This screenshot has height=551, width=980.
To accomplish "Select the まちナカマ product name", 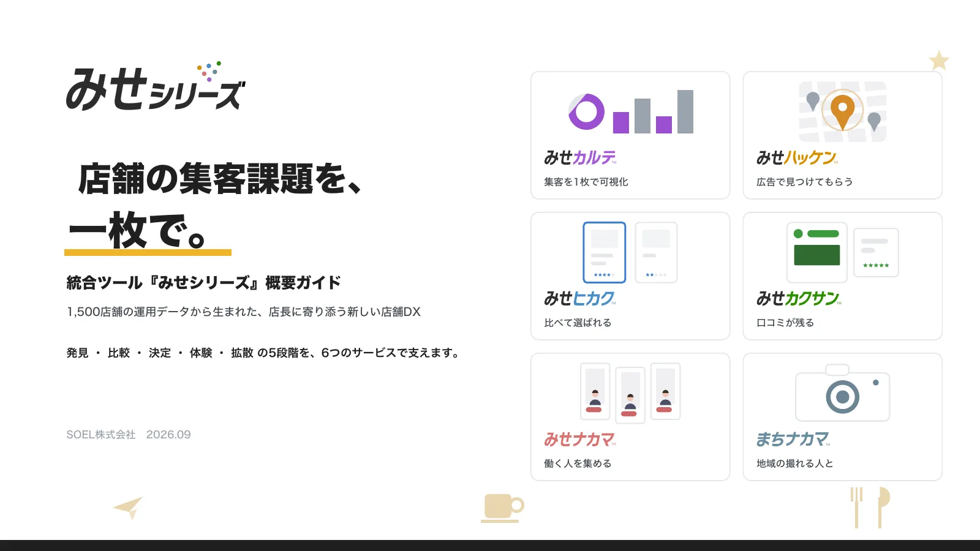I will 793,440.
